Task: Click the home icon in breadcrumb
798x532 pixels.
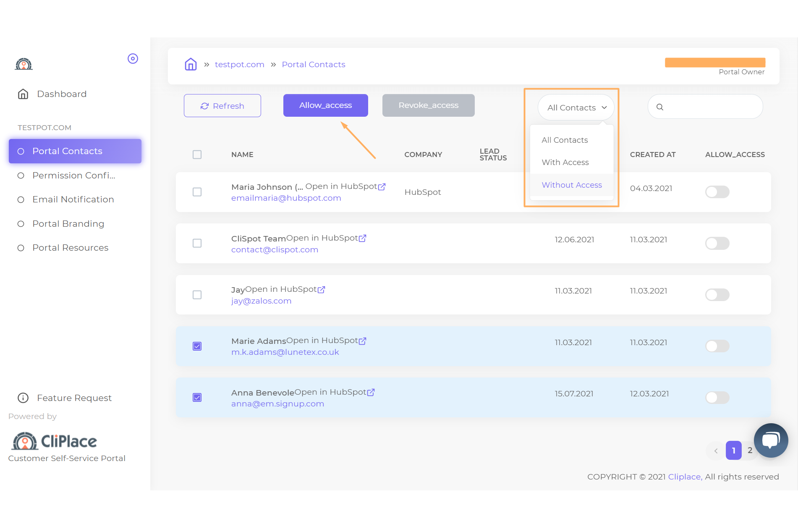Action: 191,64
